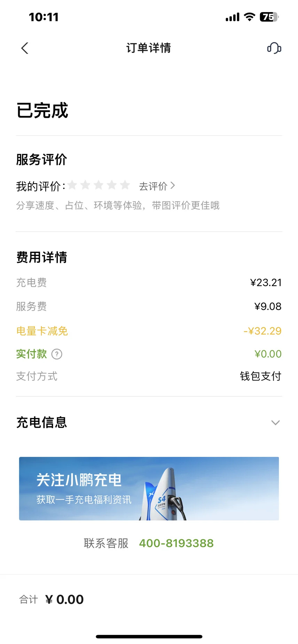Viewport: 298px width, 644px height.
Task: Open the 关注小鹏充电 banner
Action: click(149, 489)
